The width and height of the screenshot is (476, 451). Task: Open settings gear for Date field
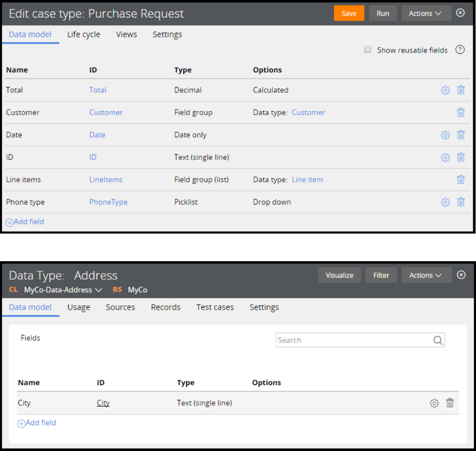(x=445, y=135)
